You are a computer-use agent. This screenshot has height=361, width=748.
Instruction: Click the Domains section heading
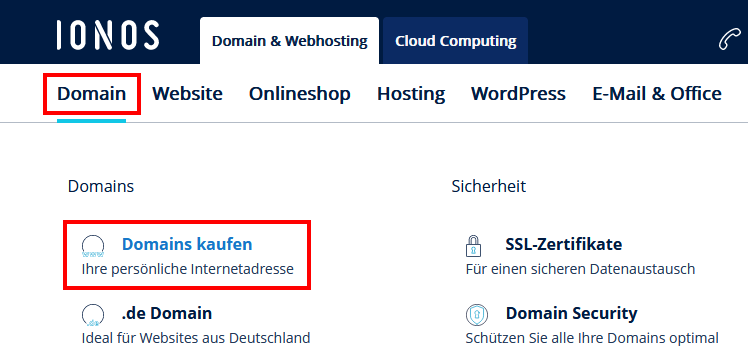pos(101,186)
